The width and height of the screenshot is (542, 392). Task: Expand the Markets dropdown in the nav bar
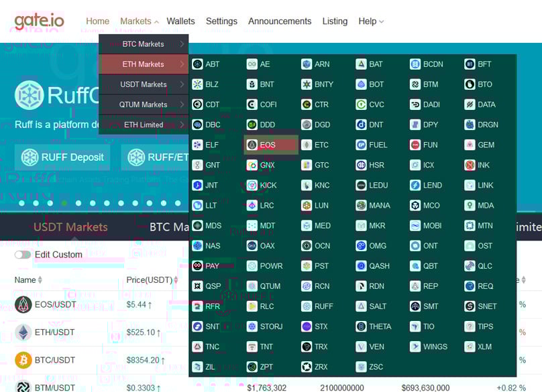click(140, 21)
